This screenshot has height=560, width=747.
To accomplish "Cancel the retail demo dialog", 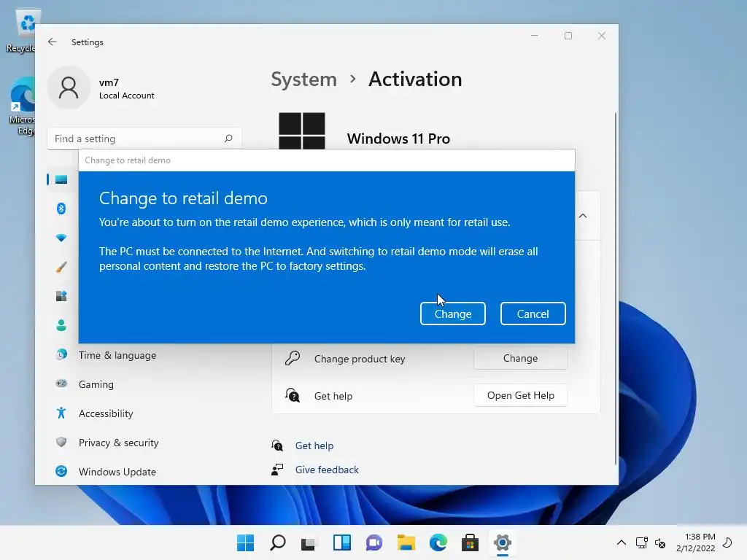I will tap(533, 314).
